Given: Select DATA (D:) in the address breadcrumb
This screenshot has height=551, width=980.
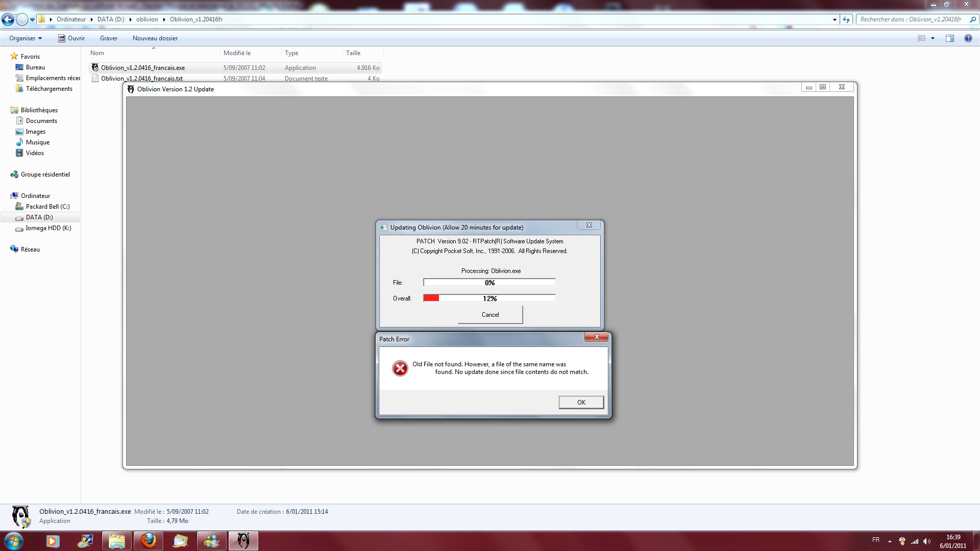Looking at the screenshot, I should click(x=111, y=19).
